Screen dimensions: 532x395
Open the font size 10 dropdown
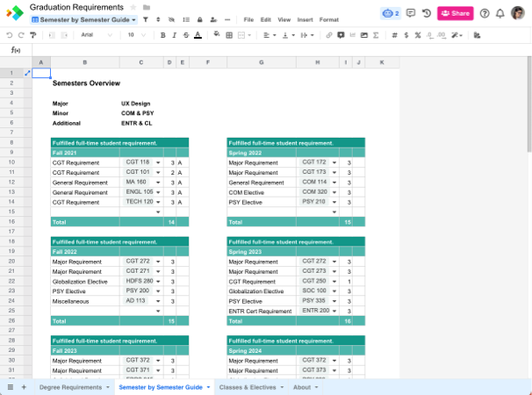coord(136,35)
